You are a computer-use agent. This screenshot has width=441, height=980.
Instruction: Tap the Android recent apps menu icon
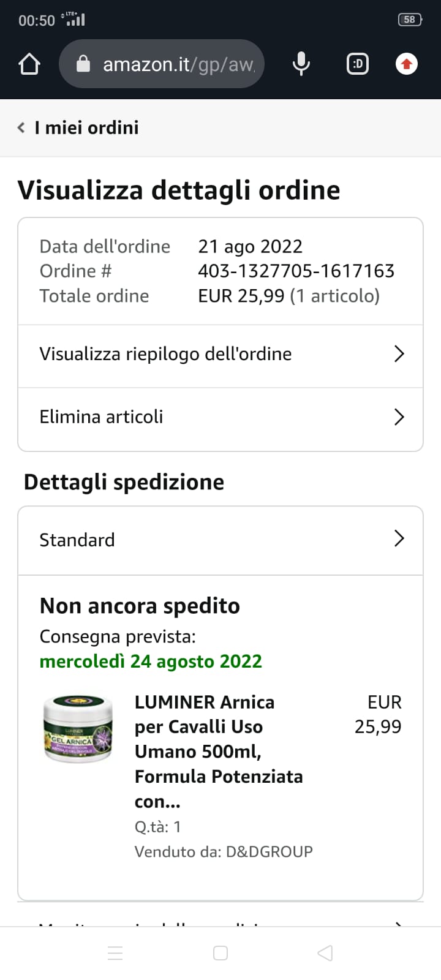[115, 953]
